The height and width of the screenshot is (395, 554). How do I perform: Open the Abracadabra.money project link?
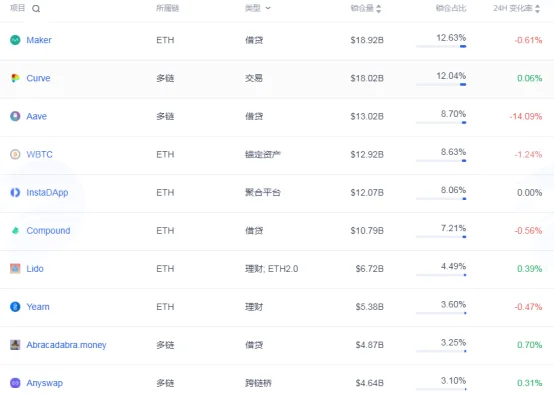[66, 345]
